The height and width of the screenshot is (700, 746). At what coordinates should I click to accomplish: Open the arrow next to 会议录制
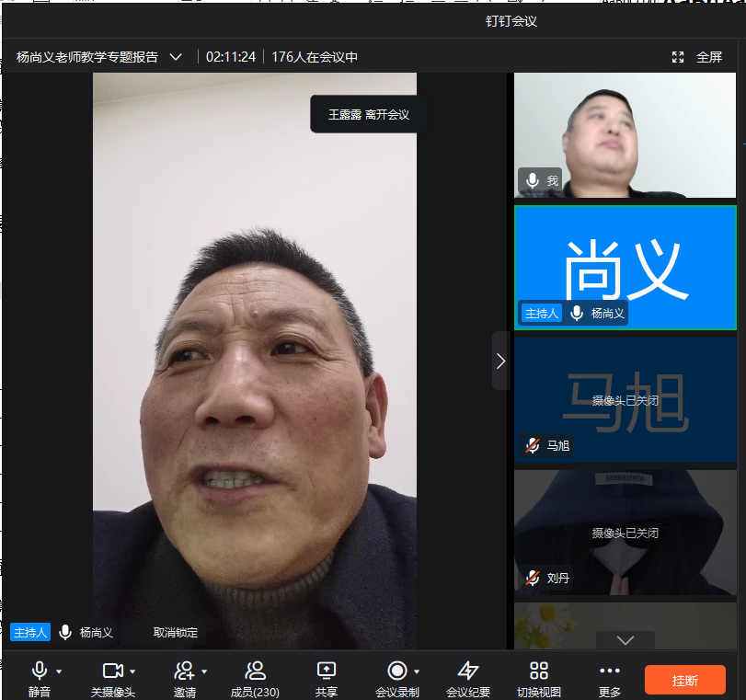tap(417, 671)
